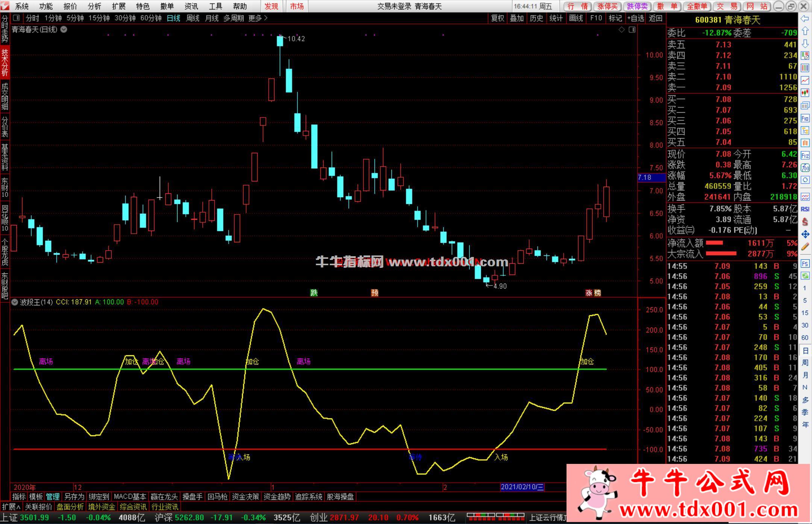Open the 青海春天(日线) chart dropdown arrow
Image resolution: width=812 pixels, height=524 pixels.
pos(64,30)
